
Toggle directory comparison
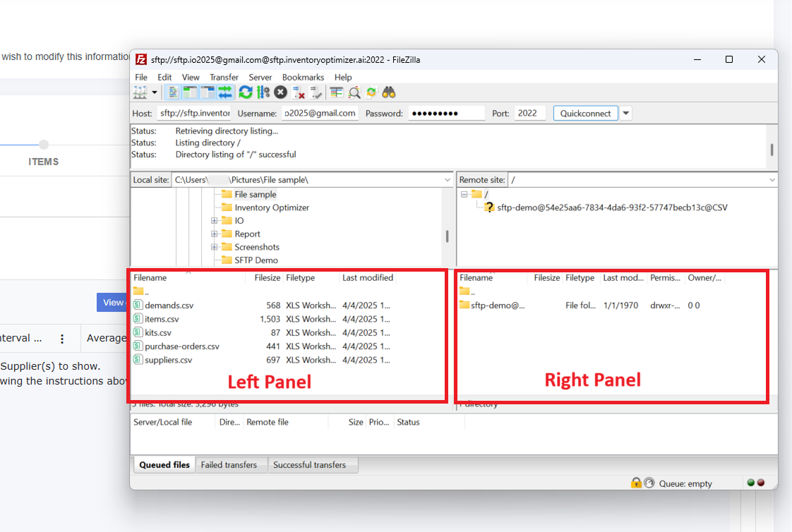[354, 92]
